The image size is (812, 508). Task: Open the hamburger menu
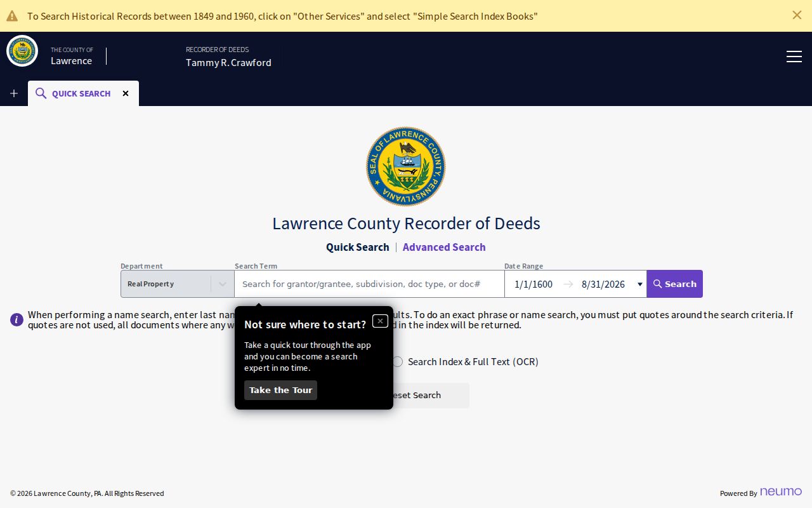794,57
